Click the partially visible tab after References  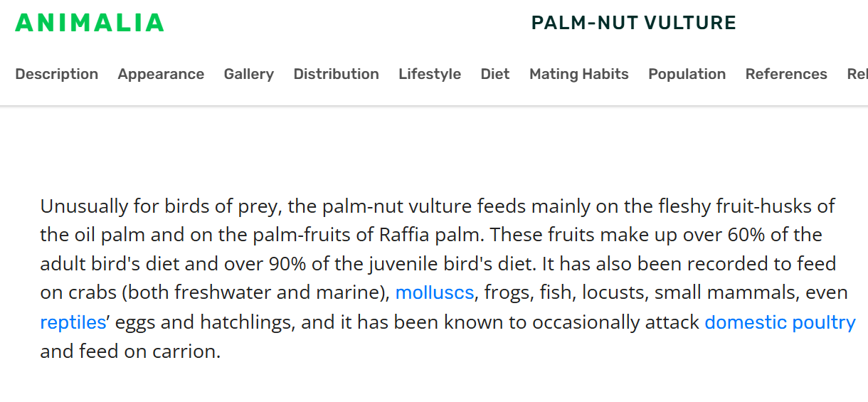tap(857, 74)
